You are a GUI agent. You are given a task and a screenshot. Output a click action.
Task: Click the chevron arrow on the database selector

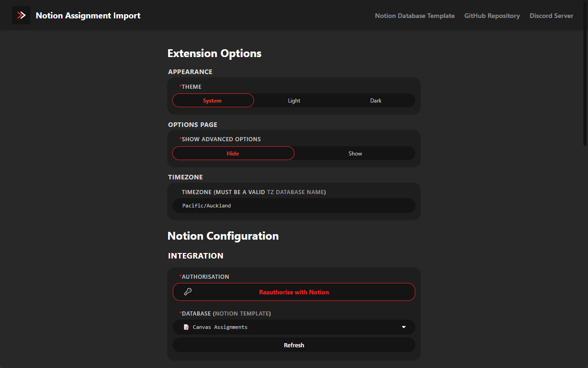click(403, 327)
